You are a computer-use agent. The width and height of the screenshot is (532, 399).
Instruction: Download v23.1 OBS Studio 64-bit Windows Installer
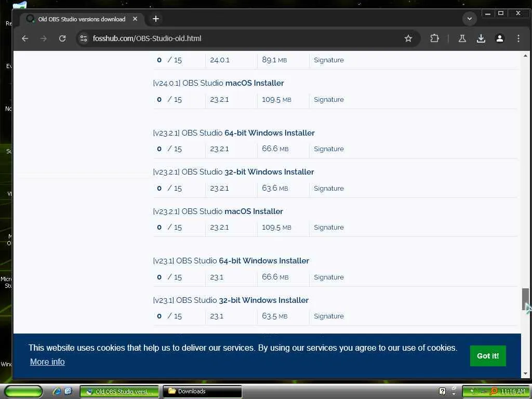point(231,261)
